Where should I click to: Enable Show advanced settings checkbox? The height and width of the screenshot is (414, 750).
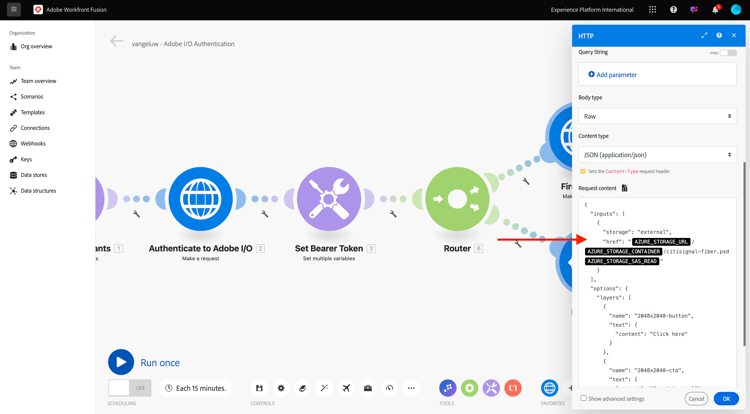click(584, 398)
